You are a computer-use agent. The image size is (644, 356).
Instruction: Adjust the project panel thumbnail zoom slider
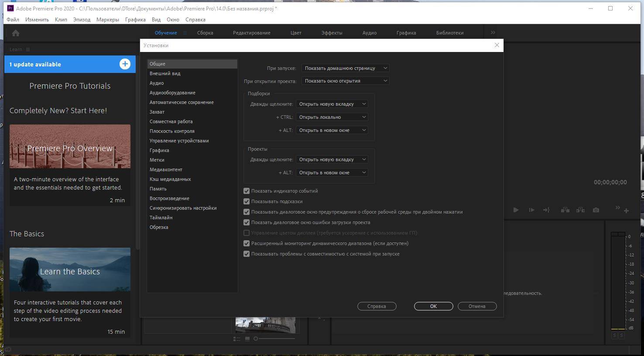274,339
